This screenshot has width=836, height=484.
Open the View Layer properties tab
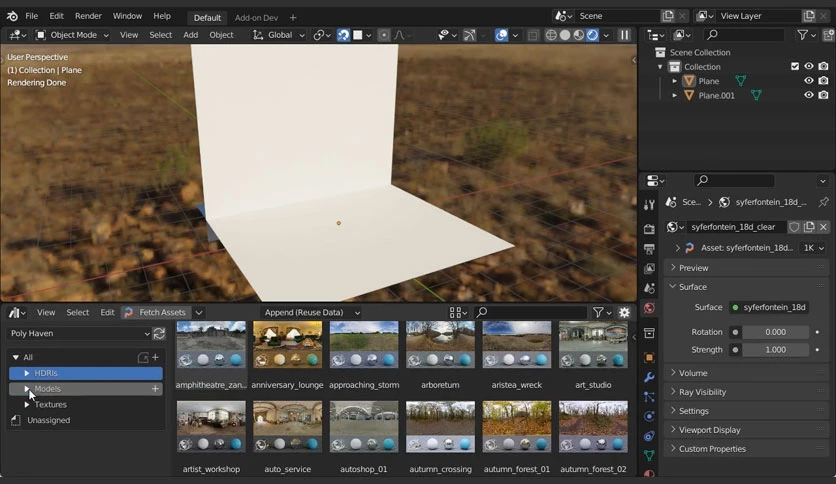[x=649, y=268]
